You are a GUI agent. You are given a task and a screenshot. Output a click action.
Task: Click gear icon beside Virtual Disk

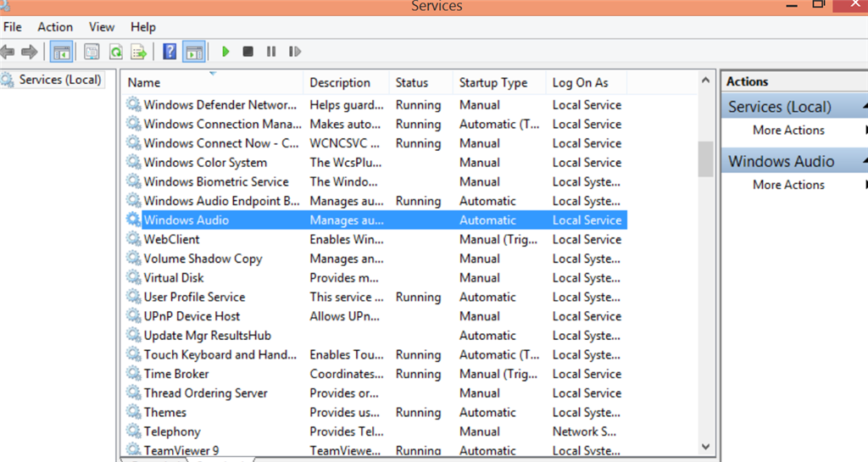pyautogui.click(x=133, y=277)
